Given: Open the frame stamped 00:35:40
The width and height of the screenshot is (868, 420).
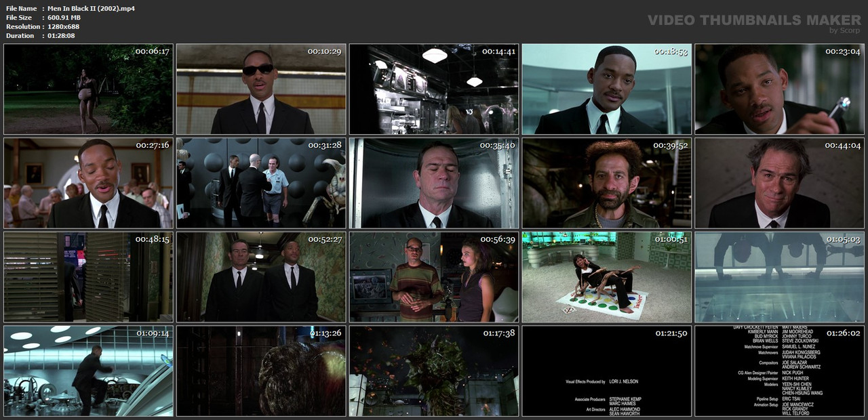Looking at the screenshot, I should tap(434, 183).
